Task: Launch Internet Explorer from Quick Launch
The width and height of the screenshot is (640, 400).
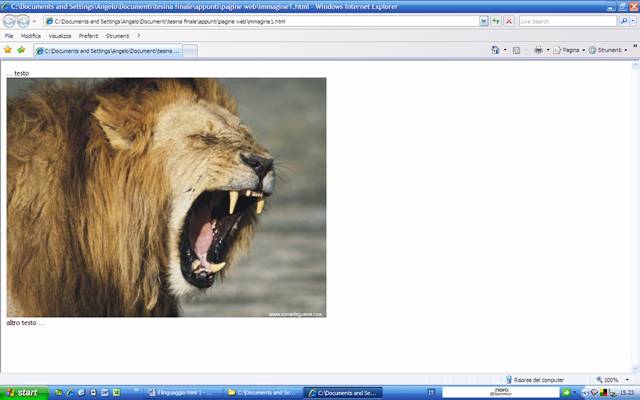Action: pyautogui.click(x=70, y=393)
